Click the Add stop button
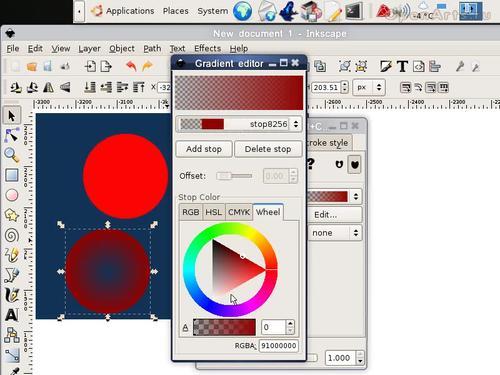 click(204, 149)
